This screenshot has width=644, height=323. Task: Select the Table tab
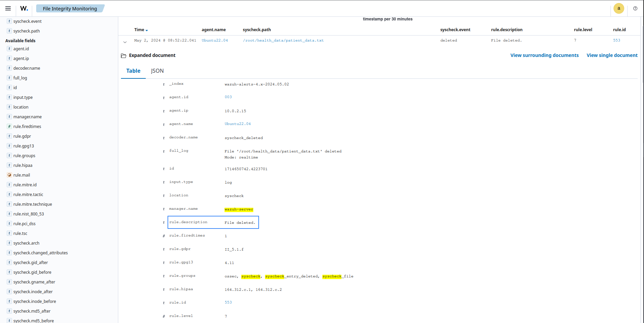pos(133,71)
